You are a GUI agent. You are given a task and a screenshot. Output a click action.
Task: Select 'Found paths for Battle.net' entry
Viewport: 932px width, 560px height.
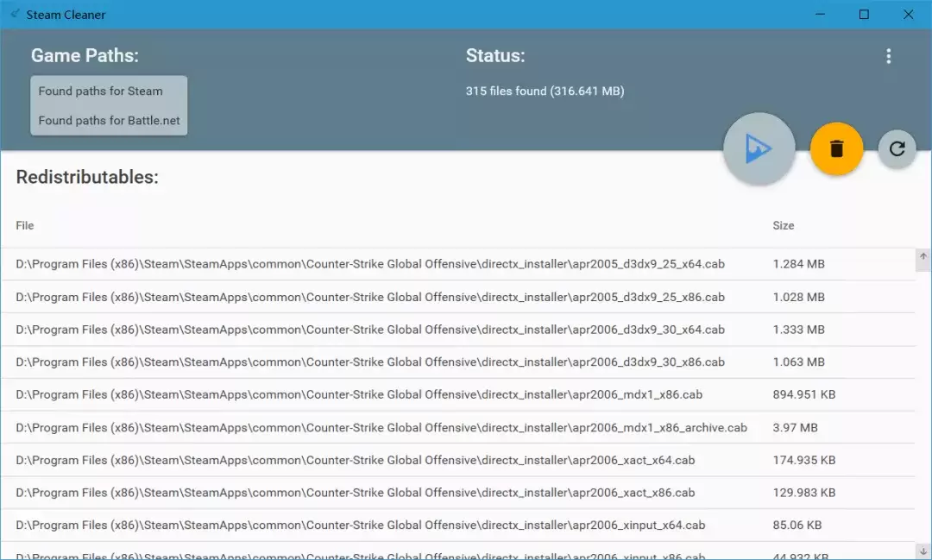[x=109, y=120]
